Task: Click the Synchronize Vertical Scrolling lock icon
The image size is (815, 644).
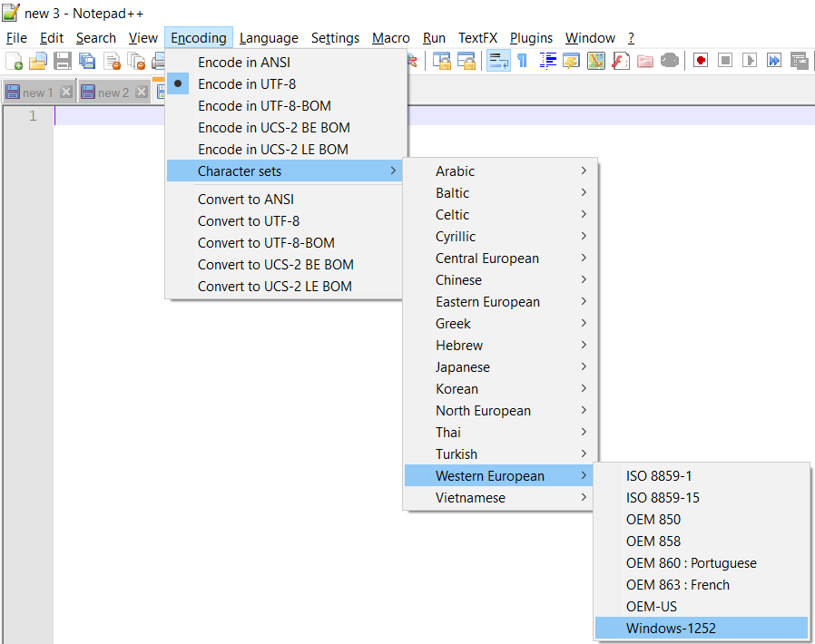Action: (442, 61)
